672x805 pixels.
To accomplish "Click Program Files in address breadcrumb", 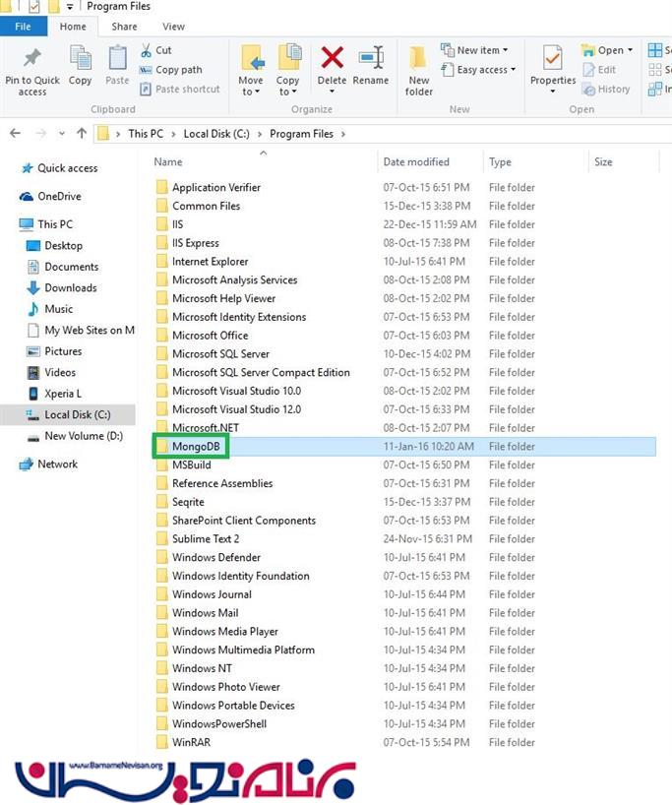I will click(x=301, y=134).
